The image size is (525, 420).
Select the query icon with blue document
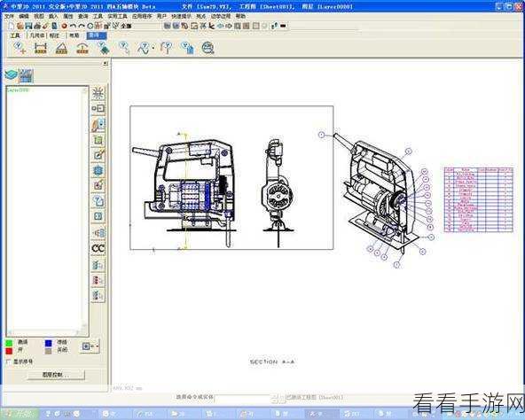pos(187,48)
